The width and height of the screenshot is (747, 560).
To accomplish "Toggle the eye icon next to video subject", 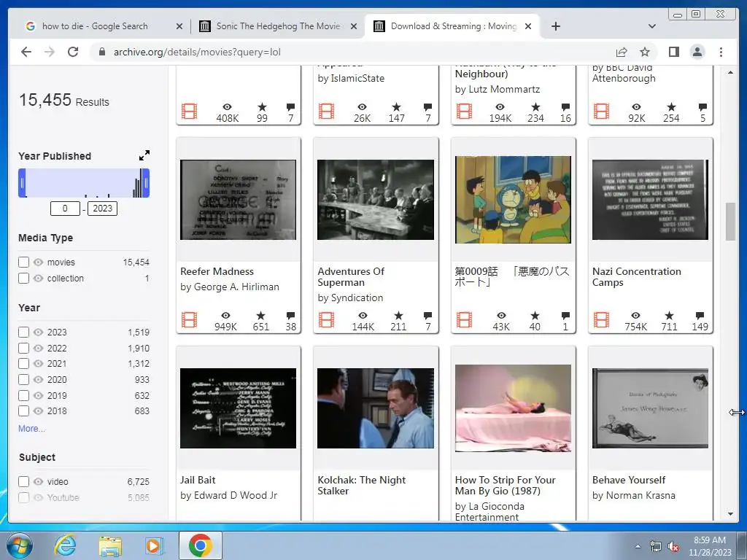I will pyautogui.click(x=38, y=482).
